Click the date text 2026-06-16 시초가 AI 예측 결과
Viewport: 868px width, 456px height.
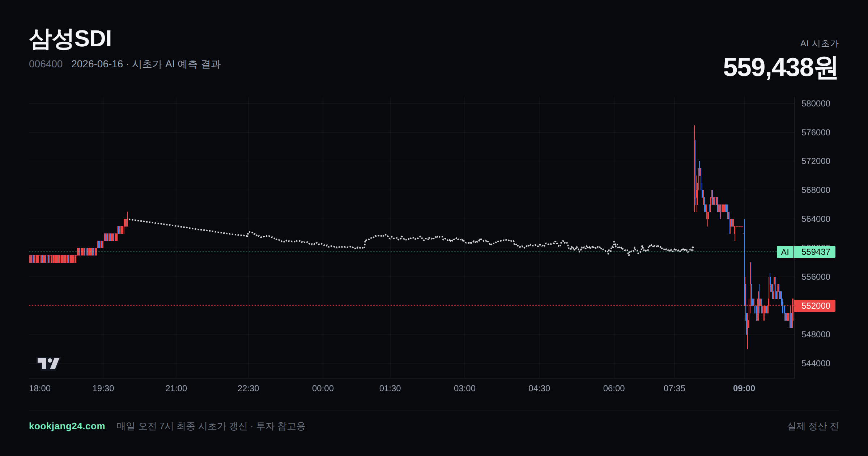point(146,64)
